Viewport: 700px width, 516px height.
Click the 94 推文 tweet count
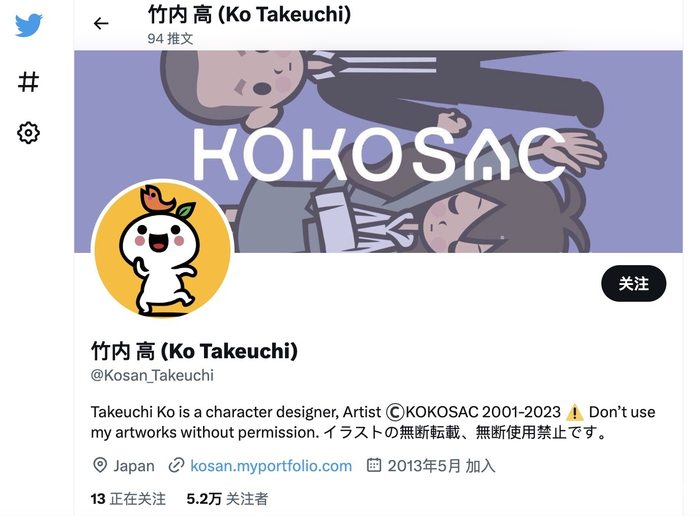[x=170, y=39]
